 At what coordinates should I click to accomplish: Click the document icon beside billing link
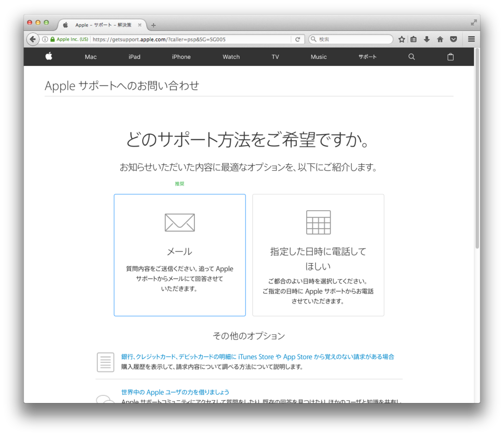coord(105,362)
